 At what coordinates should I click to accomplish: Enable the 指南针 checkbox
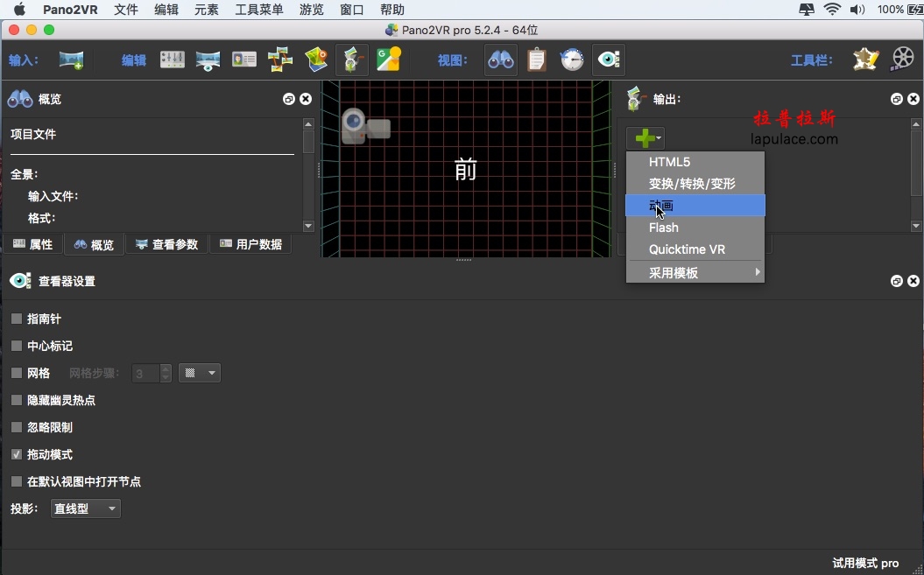[17, 319]
